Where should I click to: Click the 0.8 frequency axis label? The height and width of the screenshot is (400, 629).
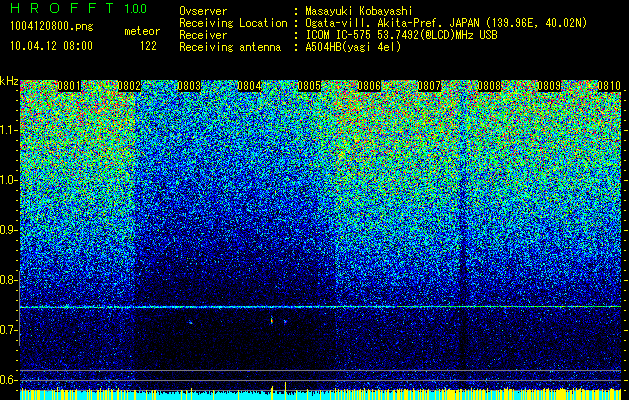click(9, 280)
